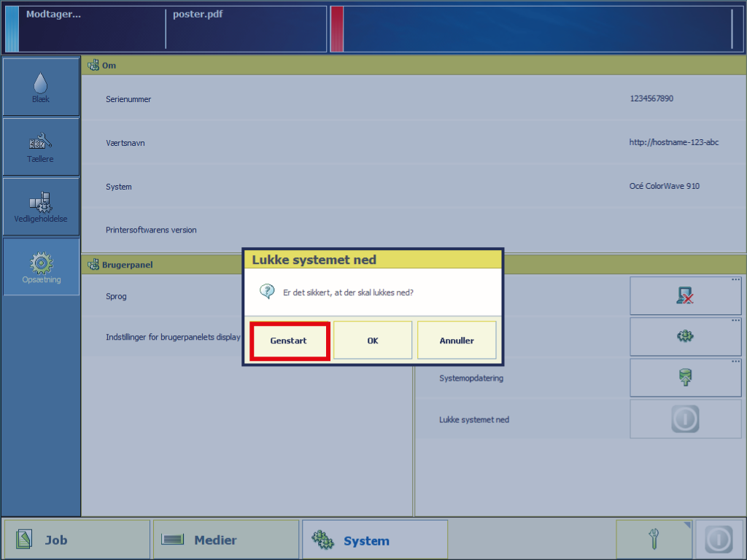
Task: Select the Værtsnavn row
Action: tap(414, 142)
